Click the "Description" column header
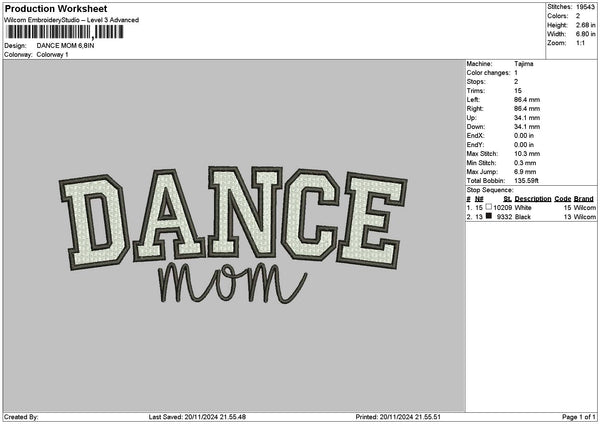Screen dimensions: 600x424 (533, 199)
